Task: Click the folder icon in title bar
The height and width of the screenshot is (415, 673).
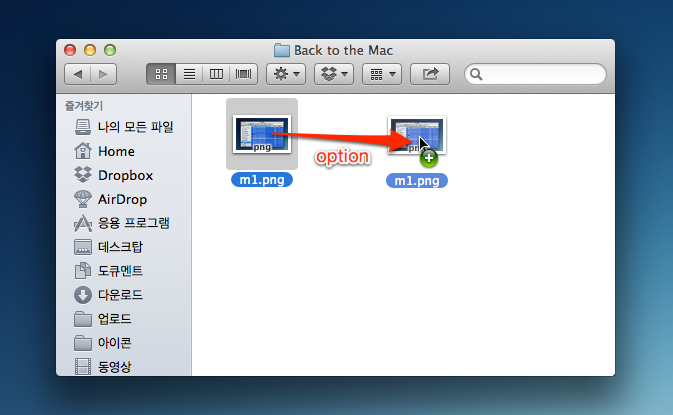Action: click(282, 50)
